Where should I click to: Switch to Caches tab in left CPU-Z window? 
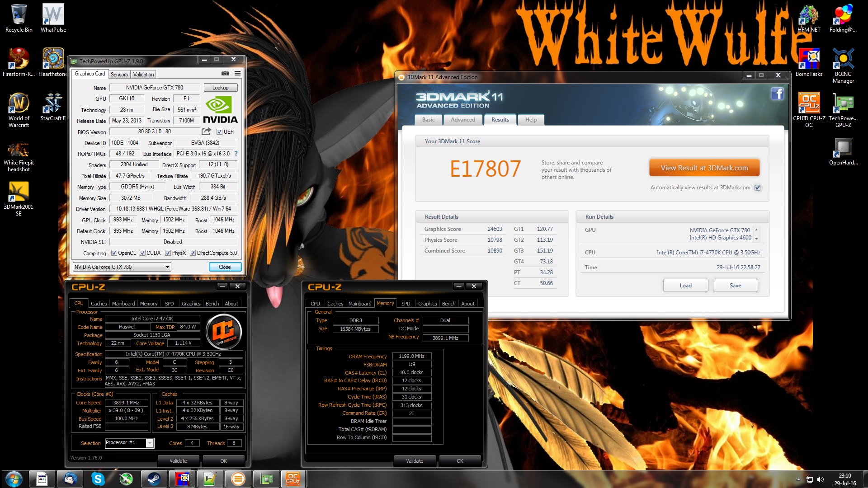[x=99, y=304]
